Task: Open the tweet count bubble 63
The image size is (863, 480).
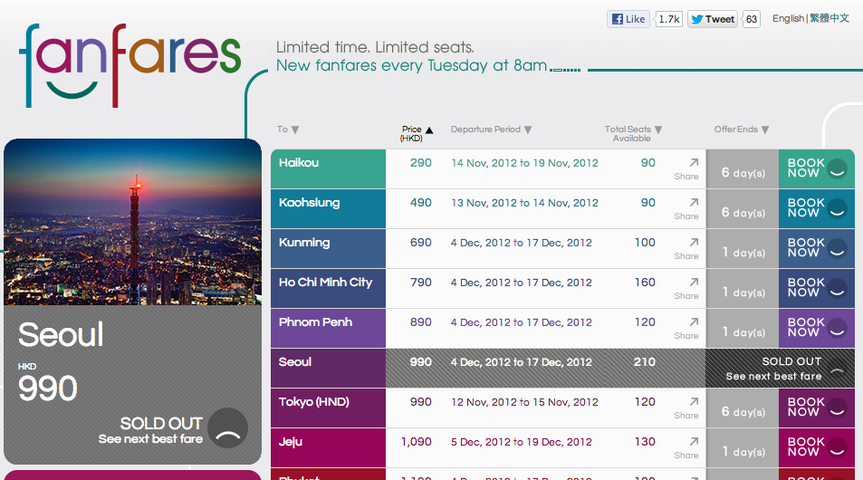Action: pos(751,19)
